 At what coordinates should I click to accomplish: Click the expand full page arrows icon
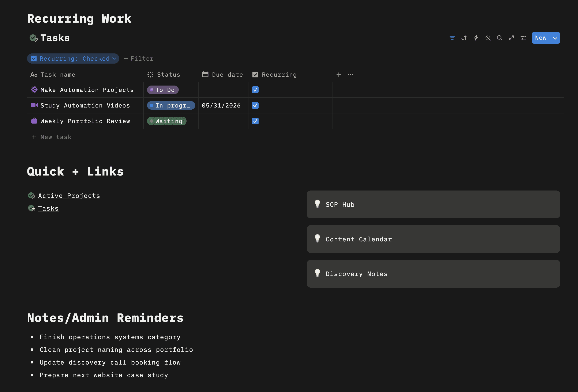coord(511,38)
